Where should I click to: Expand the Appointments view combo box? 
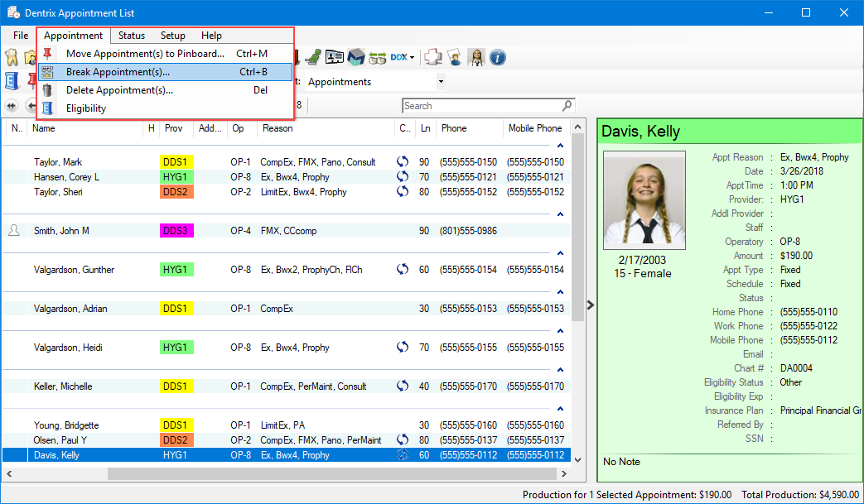(x=441, y=82)
